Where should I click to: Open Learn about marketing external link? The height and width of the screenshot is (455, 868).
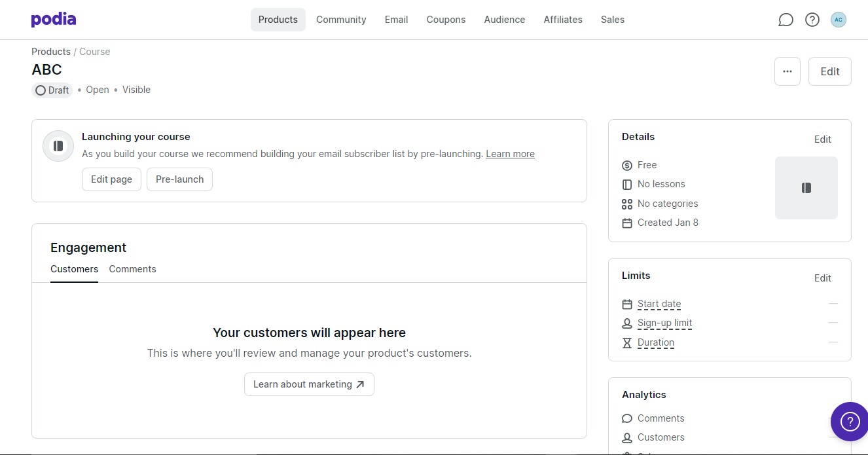pyautogui.click(x=309, y=384)
